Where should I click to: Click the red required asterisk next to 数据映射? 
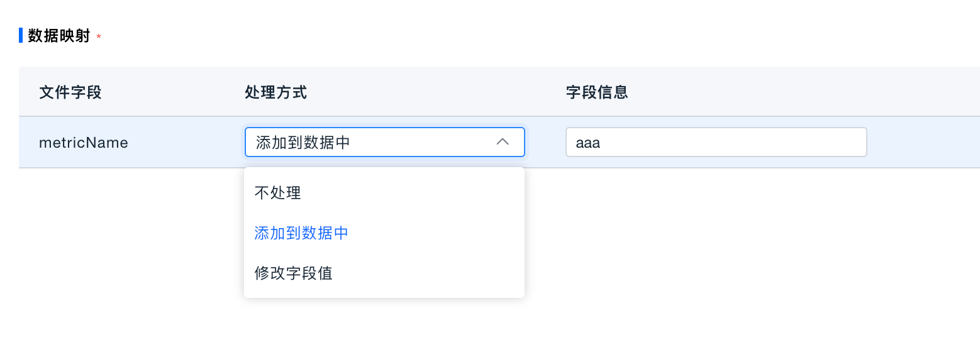point(99,35)
